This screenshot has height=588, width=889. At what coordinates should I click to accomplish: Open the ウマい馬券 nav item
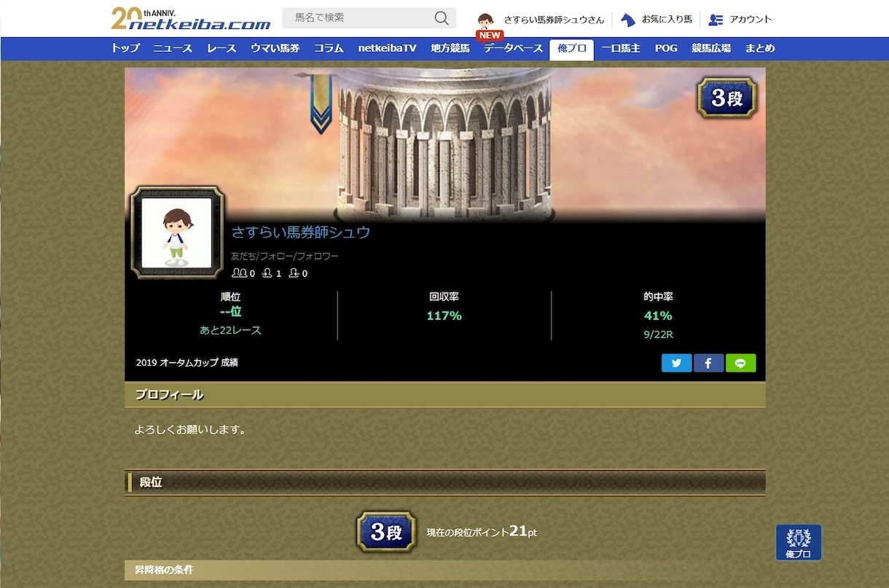(x=275, y=48)
